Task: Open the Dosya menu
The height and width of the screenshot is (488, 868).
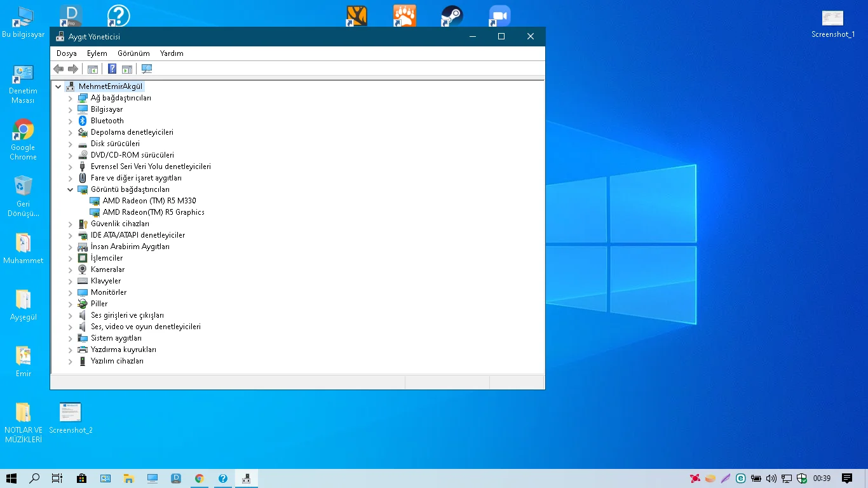Action: click(66, 53)
